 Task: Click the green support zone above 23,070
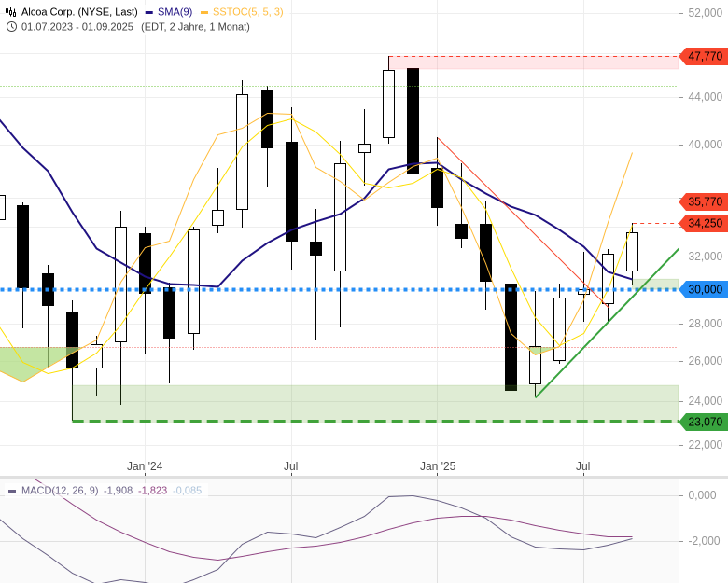tap(375, 403)
